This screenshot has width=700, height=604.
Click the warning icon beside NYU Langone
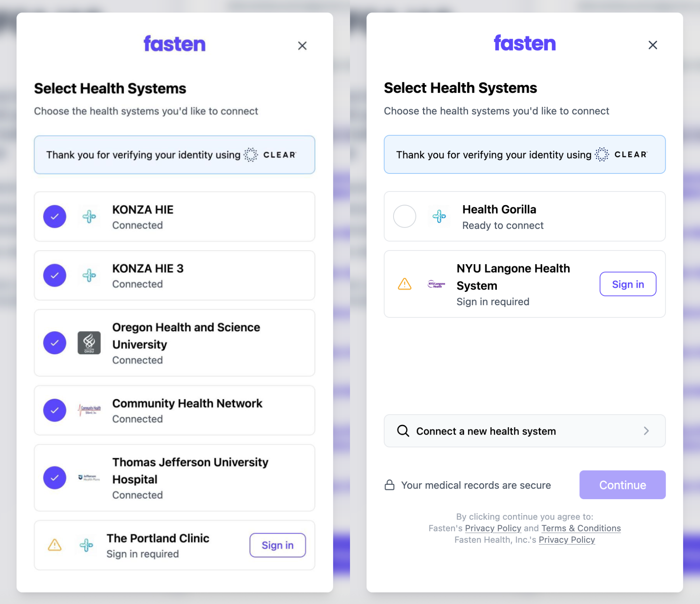click(405, 284)
